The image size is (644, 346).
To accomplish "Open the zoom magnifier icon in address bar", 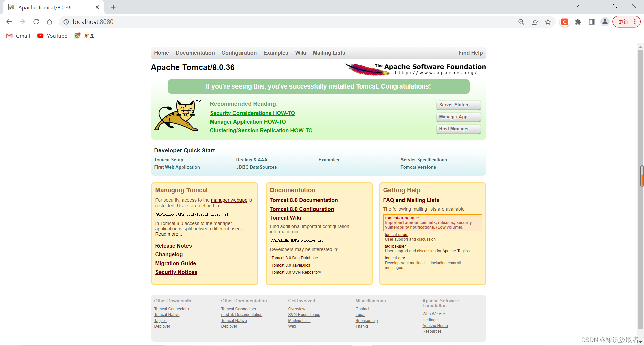I will [521, 22].
